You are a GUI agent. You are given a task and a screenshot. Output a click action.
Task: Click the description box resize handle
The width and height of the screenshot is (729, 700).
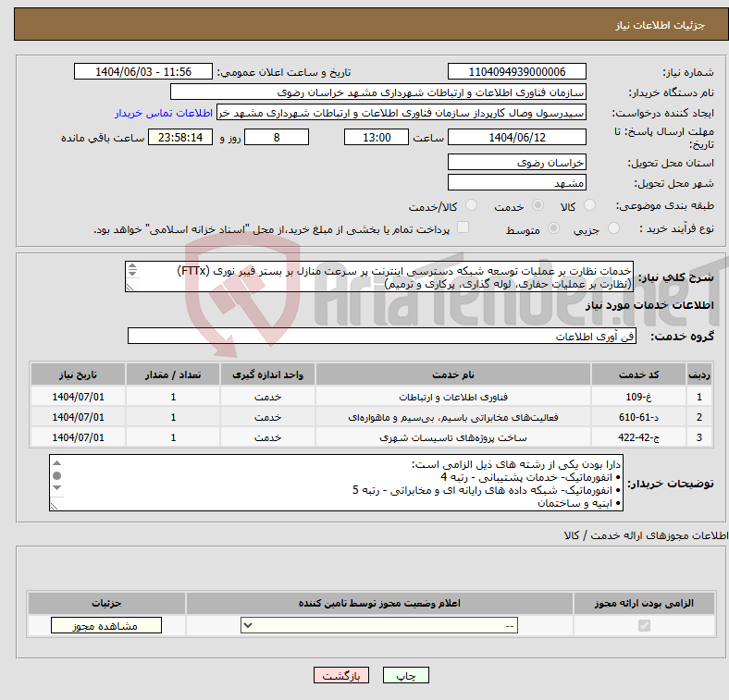pos(130,288)
